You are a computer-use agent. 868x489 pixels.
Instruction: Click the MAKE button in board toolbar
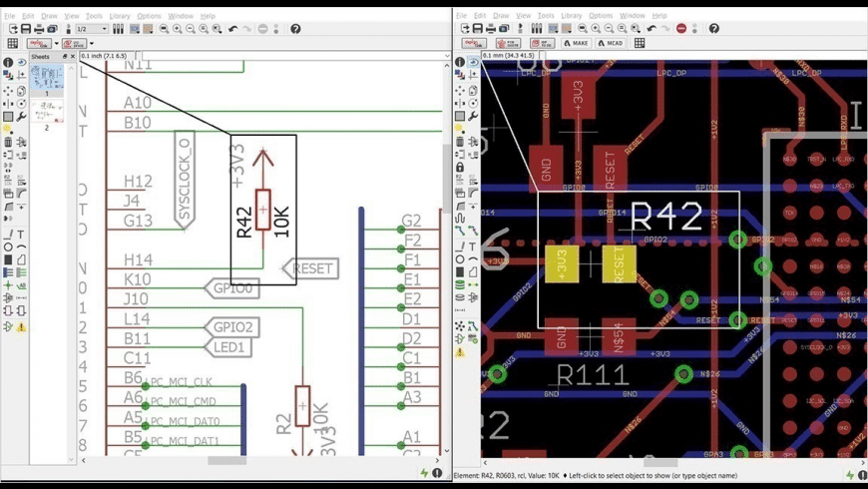point(576,44)
